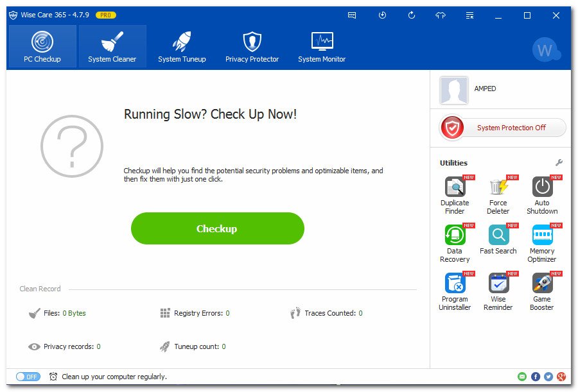
Task: Launch the Duplicate Finder utility
Action: click(x=455, y=195)
